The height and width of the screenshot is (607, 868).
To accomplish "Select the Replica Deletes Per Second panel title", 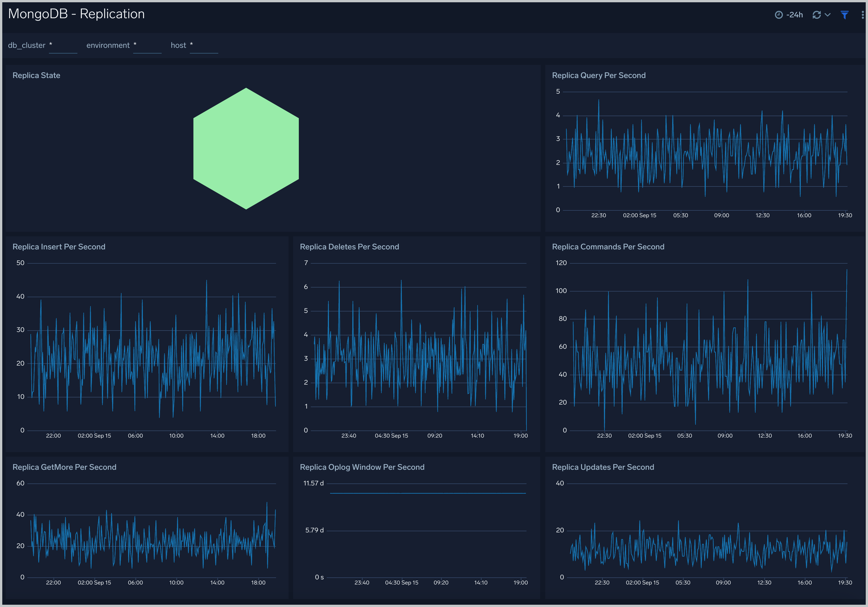I will 349,247.
